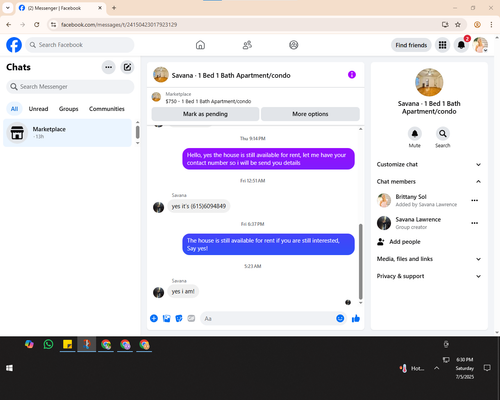500x400 pixels.
Task: Click More options button
Action: [310, 114]
